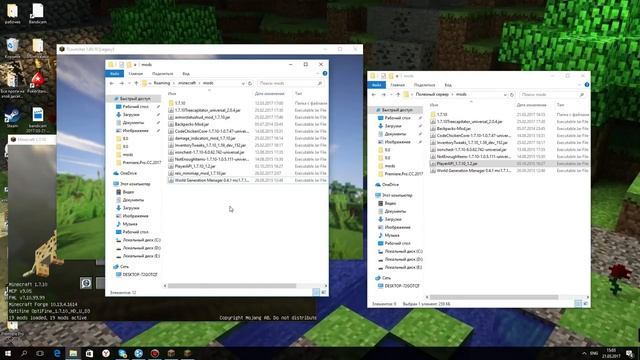Click the search magnifier in Полезный сервер window
The height and width of the screenshot is (360, 640).
point(582,95)
